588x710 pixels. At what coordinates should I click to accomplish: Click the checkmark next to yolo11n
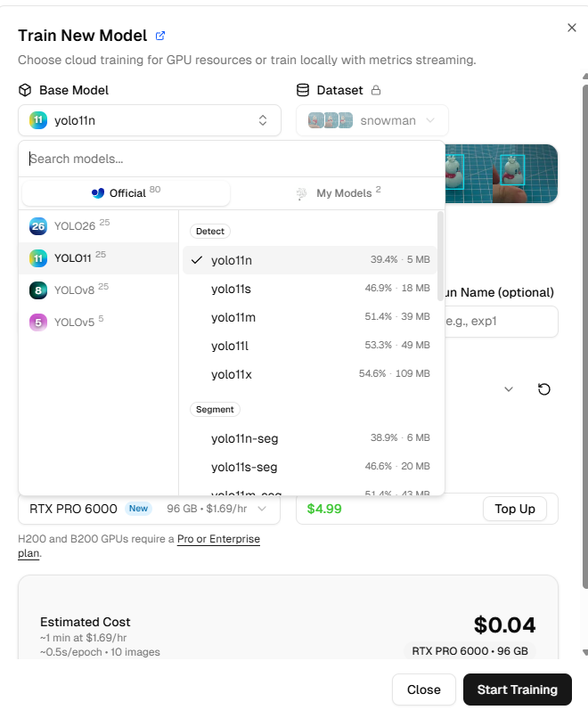click(x=196, y=260)
